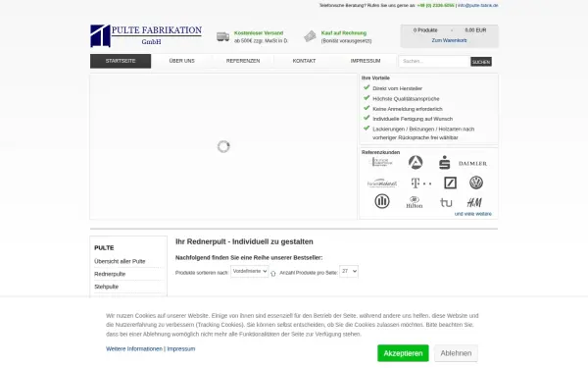Screen dimensions: 588x368
Task: Click the first reference customer logo
Action: 381,162
